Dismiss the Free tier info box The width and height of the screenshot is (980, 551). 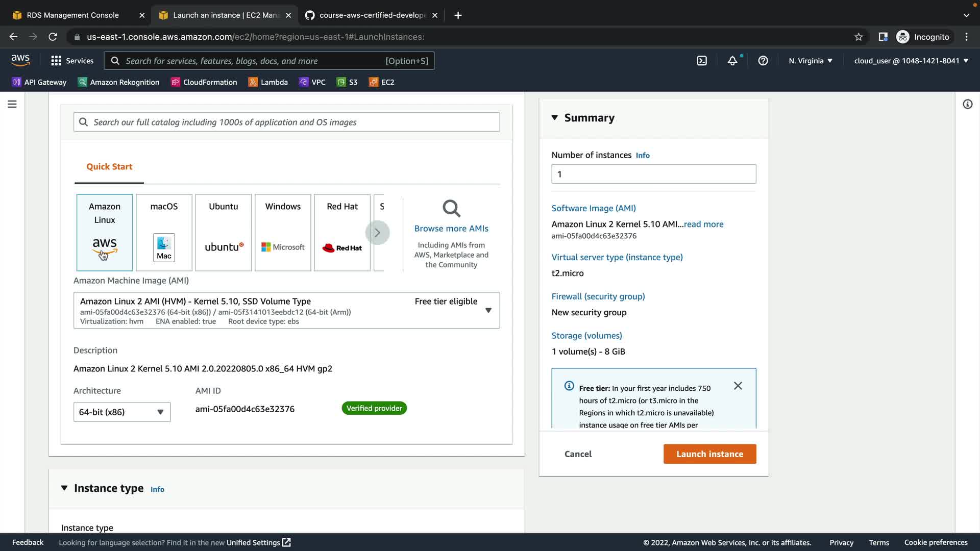tap(738, 386)
